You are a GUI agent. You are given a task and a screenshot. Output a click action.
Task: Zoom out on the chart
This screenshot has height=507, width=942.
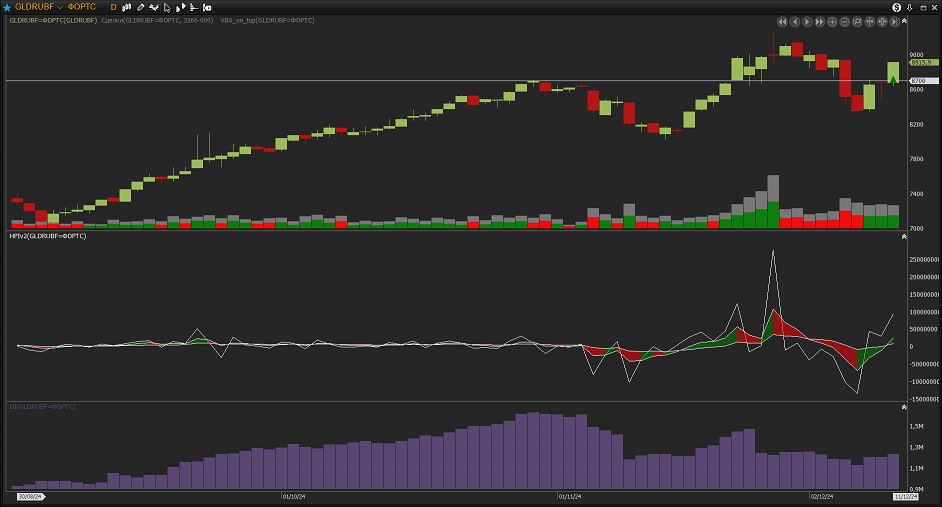[844, 21]
